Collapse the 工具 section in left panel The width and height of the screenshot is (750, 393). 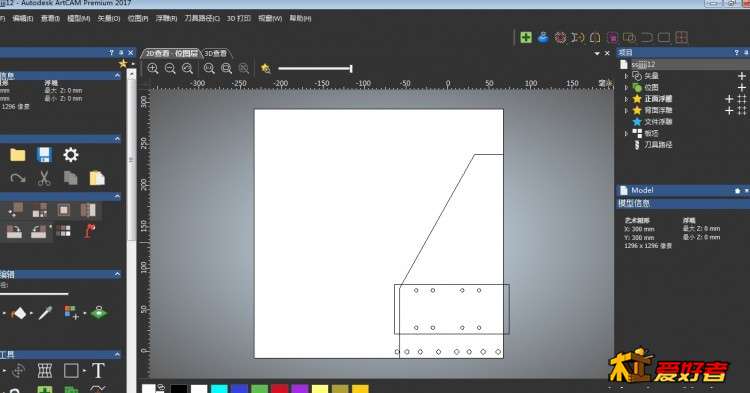click(x=117, y=354)
